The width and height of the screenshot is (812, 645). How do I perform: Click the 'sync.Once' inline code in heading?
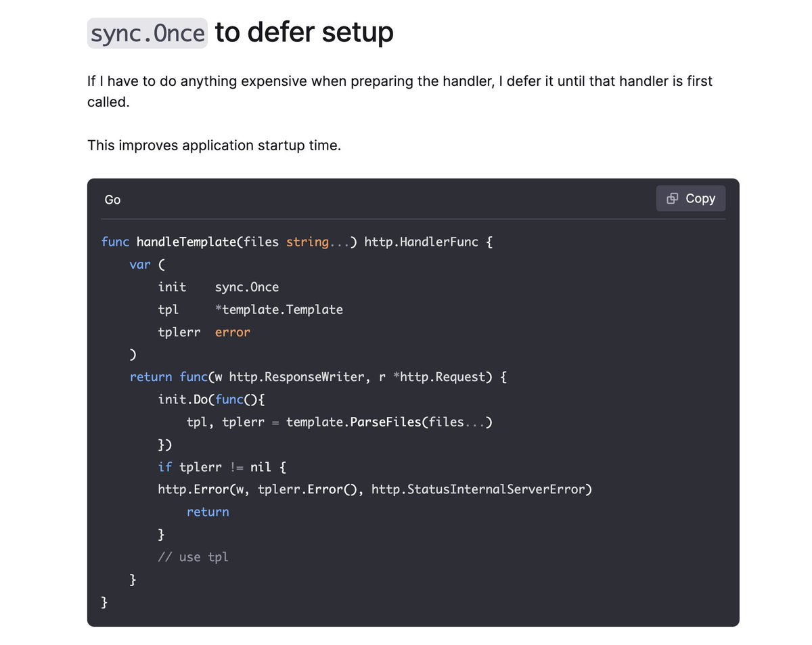click(148, 33)
